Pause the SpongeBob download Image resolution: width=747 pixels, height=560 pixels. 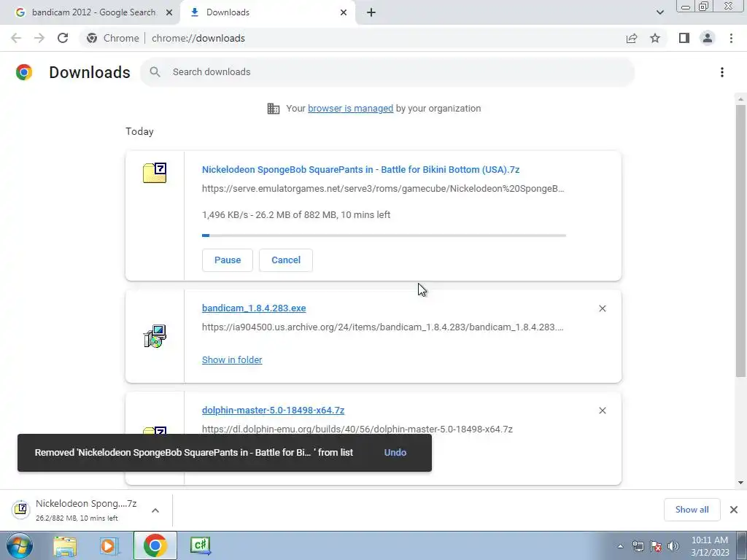(x=228, y=260)
